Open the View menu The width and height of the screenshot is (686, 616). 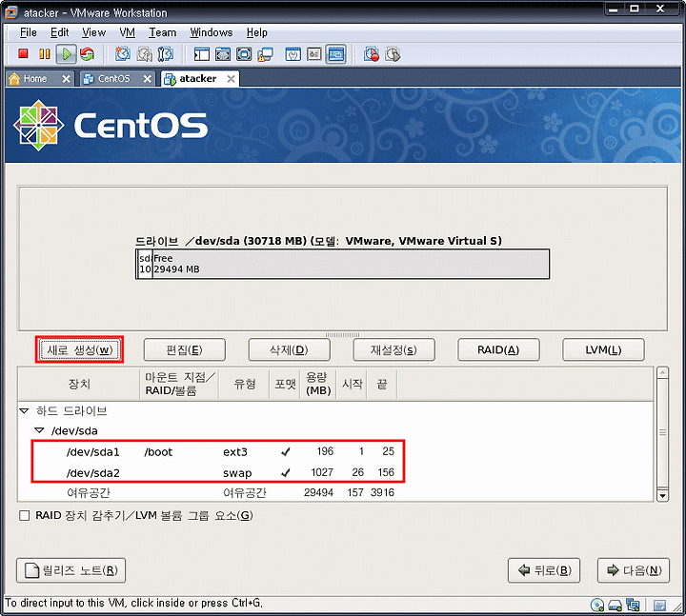pos(93,32)
